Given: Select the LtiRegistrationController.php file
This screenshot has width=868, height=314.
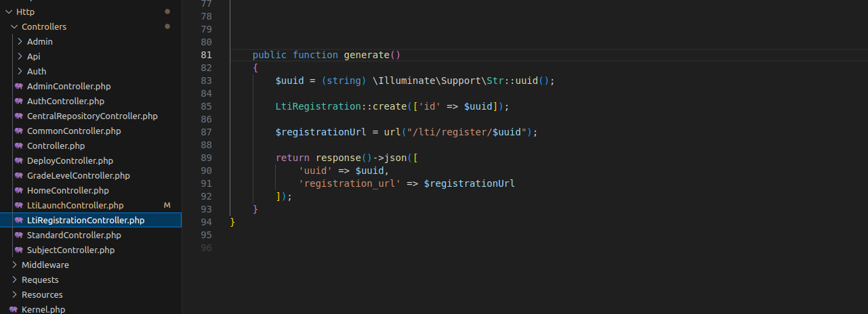Looking at the screenshot, I should (x=85, y=221).
